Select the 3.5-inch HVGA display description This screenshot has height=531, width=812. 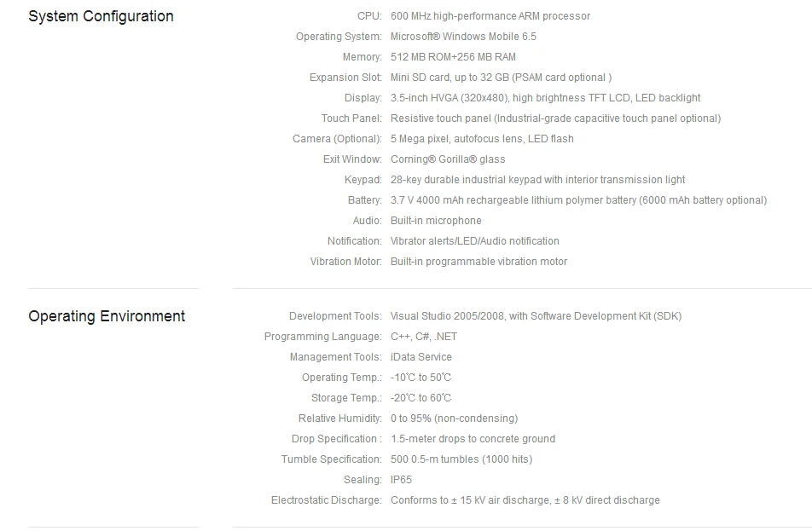(545, 98)
